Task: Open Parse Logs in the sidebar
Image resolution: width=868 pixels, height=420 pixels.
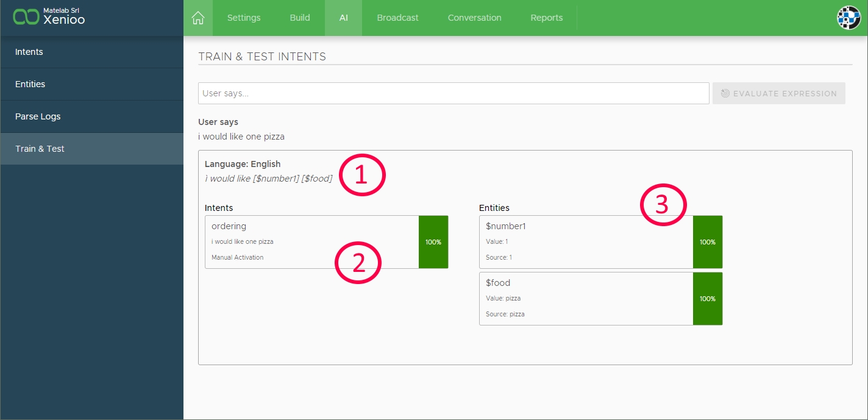Action: click(38, 116)
